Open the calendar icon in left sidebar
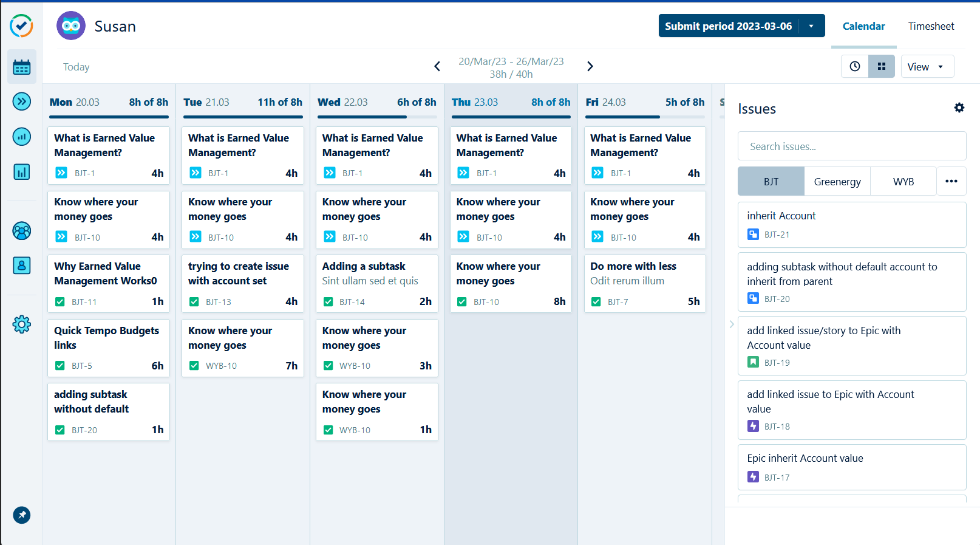 pyautogui.click(x=22, y=67)
